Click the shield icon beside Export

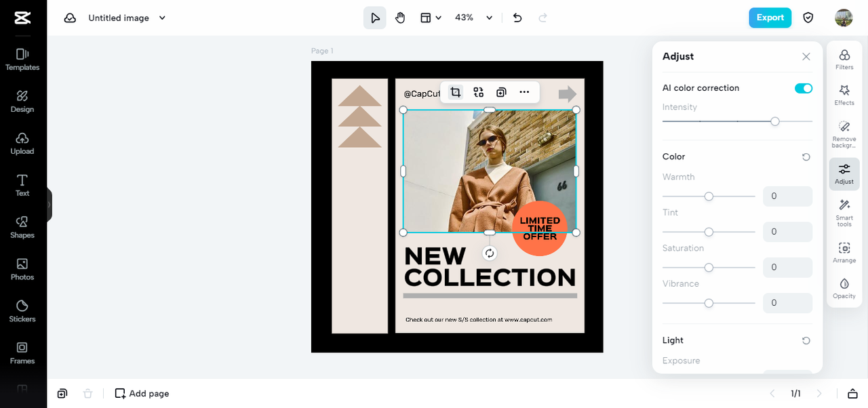click(x=808, y=18)
